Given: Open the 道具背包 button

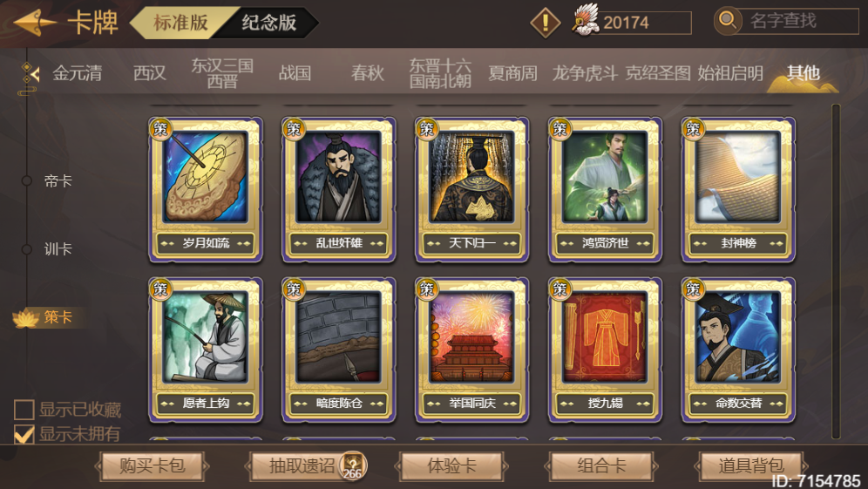Looking at the screenshot, I should point(750,465).
